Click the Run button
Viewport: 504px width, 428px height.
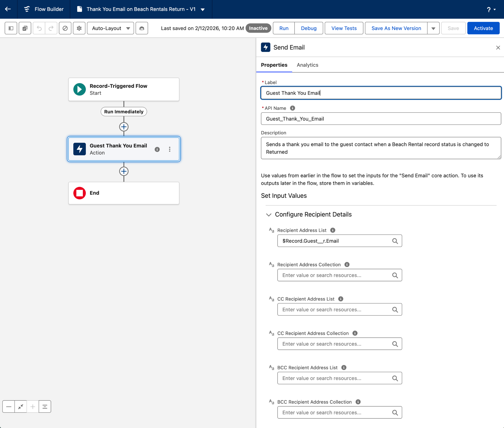pyautogui.click(x=284, y=28)
